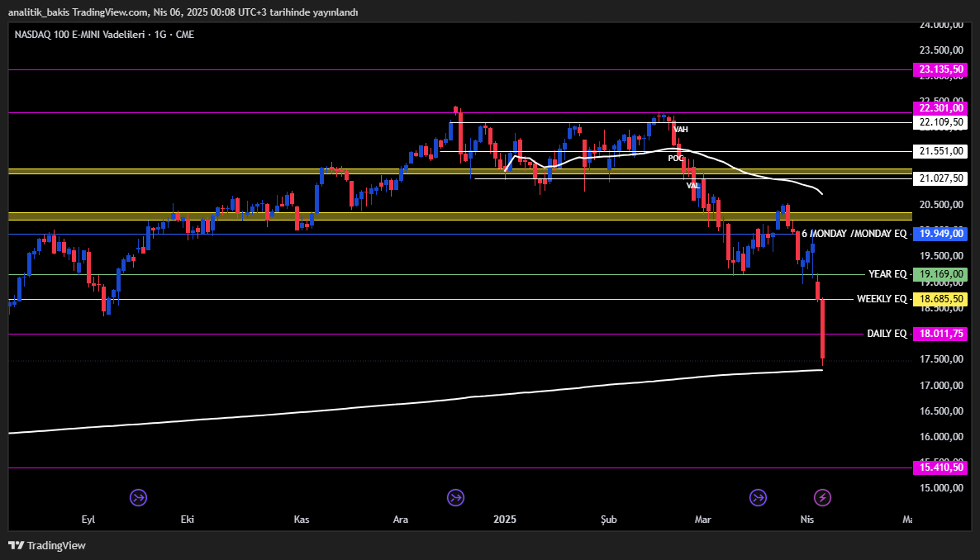The image size is (980, 560).
Task: Click the green YEAR EQ level label
Action: point(940,273)
